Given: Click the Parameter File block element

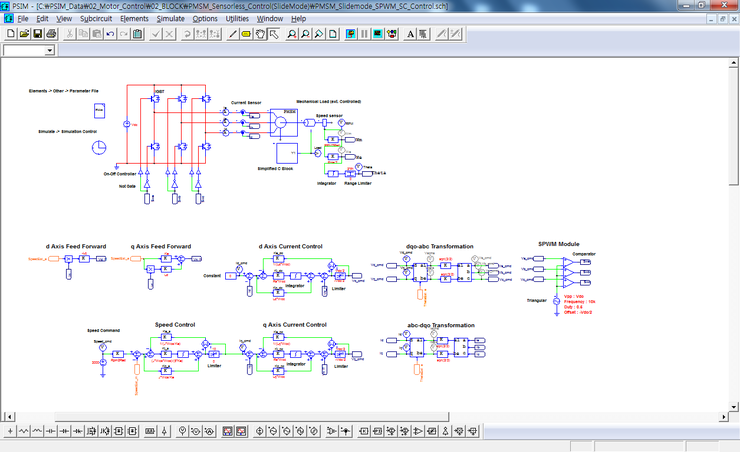Looking at the screenshot, I should coord(99,110).
